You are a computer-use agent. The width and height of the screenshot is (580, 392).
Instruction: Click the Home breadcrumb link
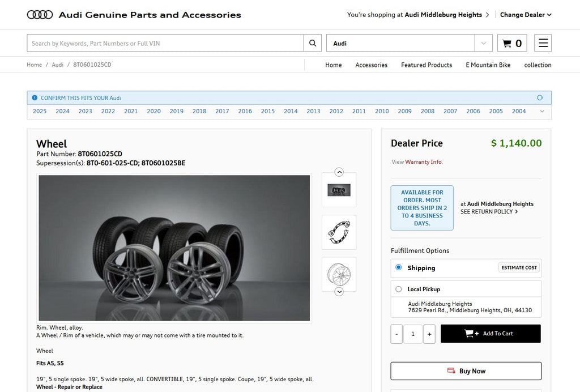tap(35, 65)
